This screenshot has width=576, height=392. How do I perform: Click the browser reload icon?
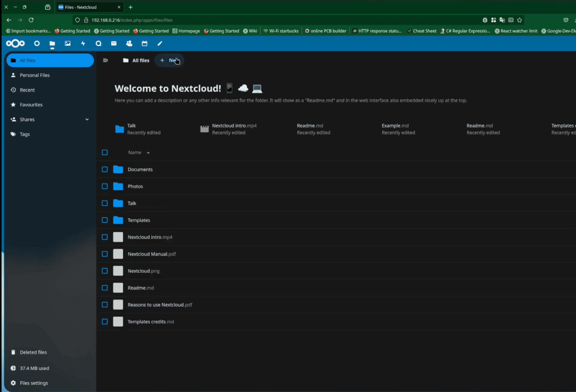point(31,20)
